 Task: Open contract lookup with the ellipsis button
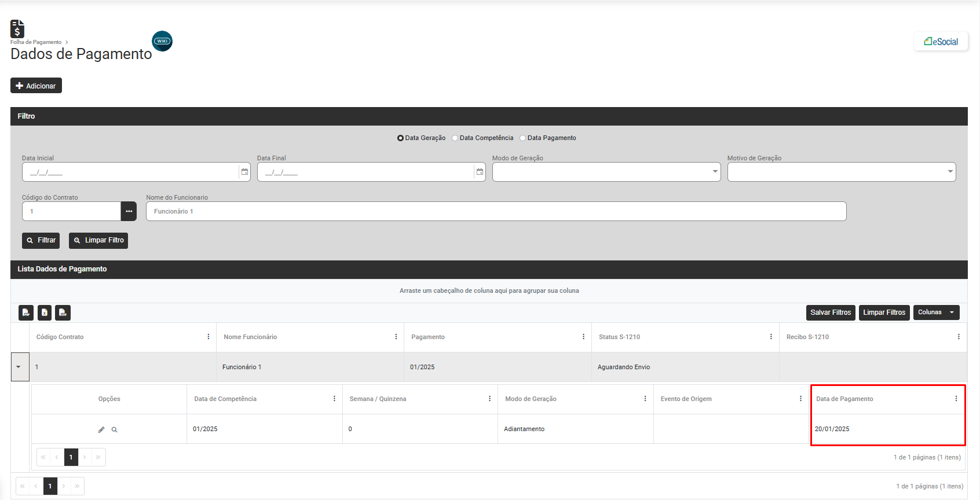129,211
